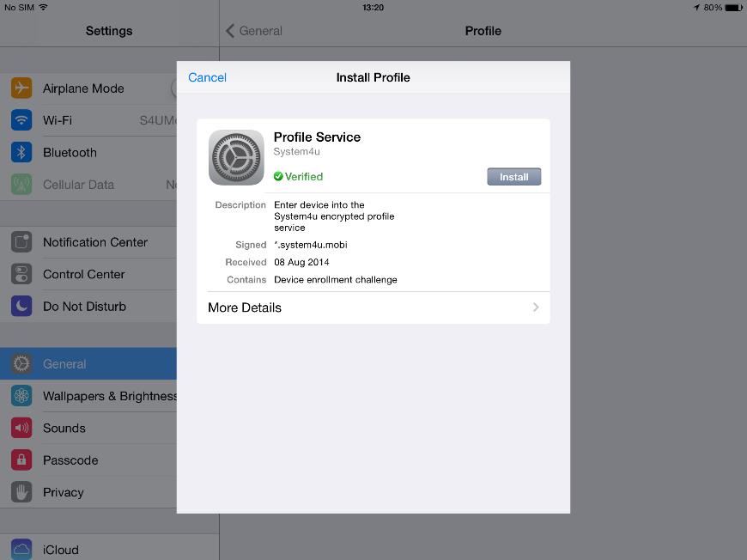Viewport: 747px width, 560px height.
Task: Tap the Wi-Fi signal status icon
Action: [x=43, y=7]
